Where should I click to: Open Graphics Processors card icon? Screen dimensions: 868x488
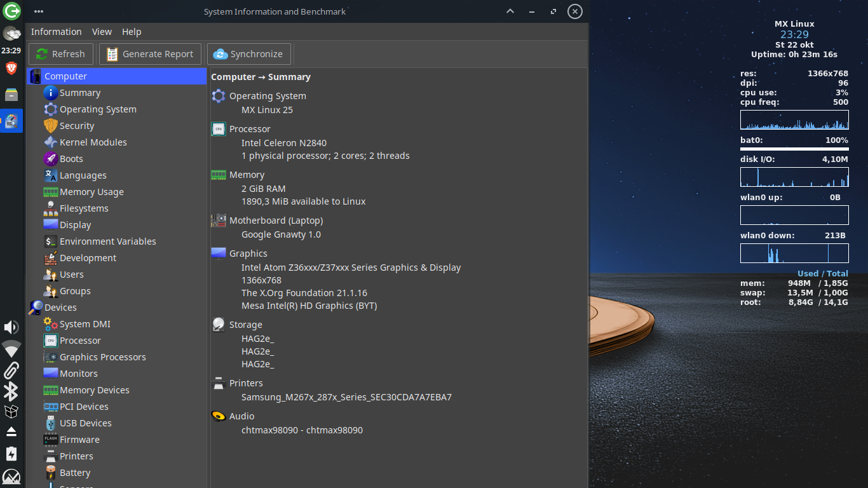(50, 357)
